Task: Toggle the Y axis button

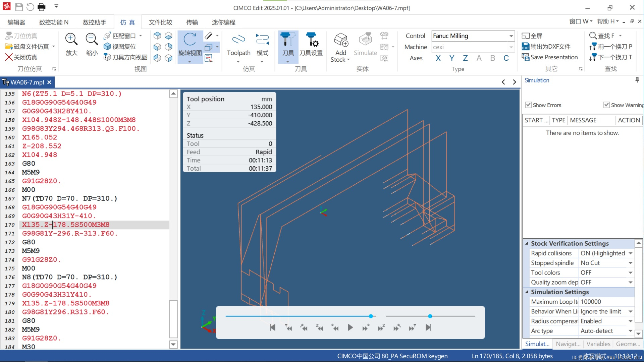Action: tap(452, 58)
